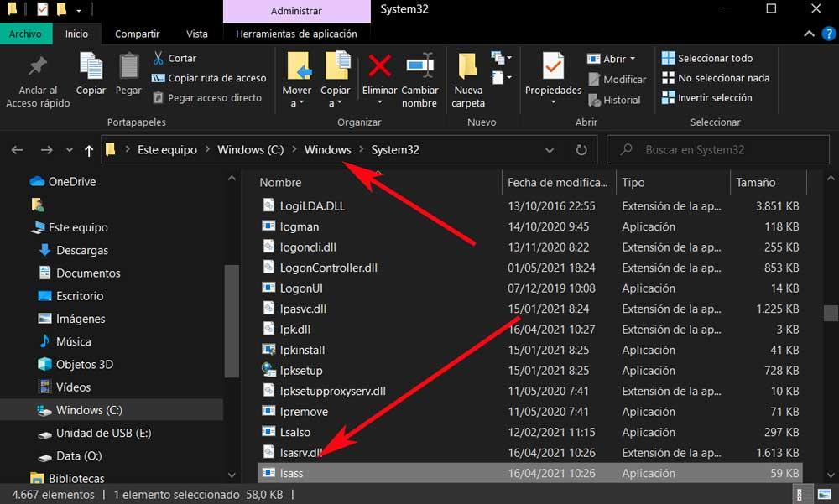Click No seleccionar nada
Viewport: 839px width, 504px height.
[716, 78]
